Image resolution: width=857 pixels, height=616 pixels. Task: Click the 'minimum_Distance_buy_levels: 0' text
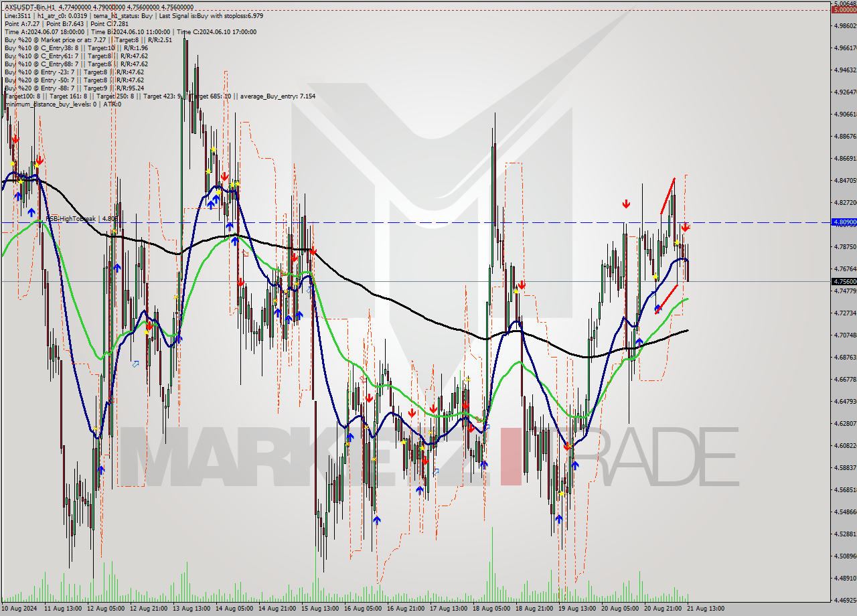[x=50, y=104]
